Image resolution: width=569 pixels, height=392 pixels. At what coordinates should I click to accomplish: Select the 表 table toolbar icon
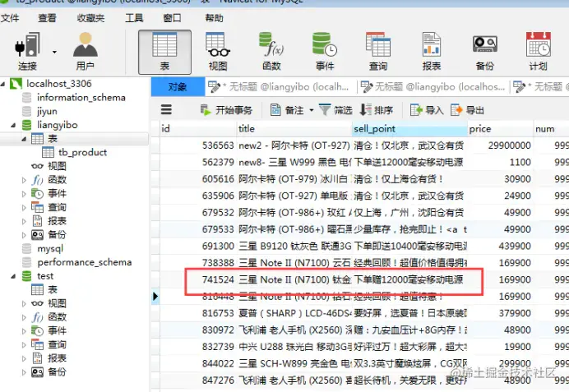pyautogui.click(x=164, y=53)
